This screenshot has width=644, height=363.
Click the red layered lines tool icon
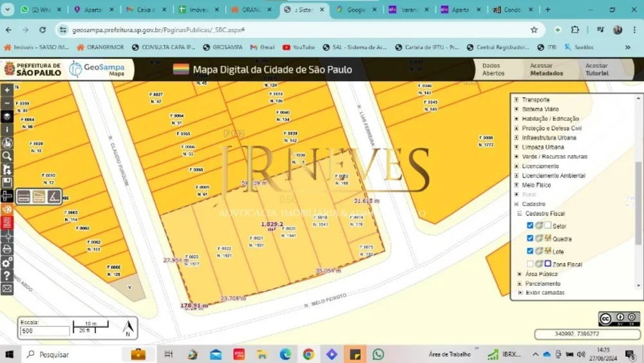(x=7, y=223)
